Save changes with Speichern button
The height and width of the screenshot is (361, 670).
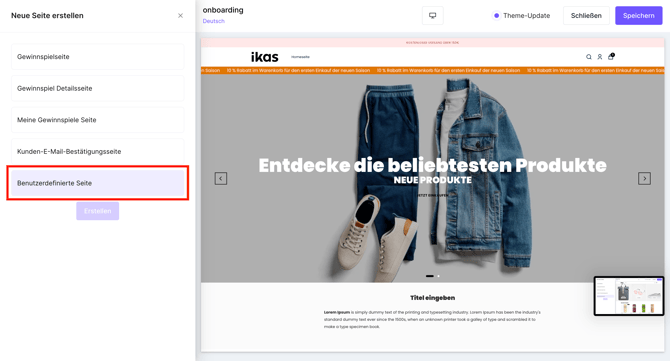click(x=638, y=15)
